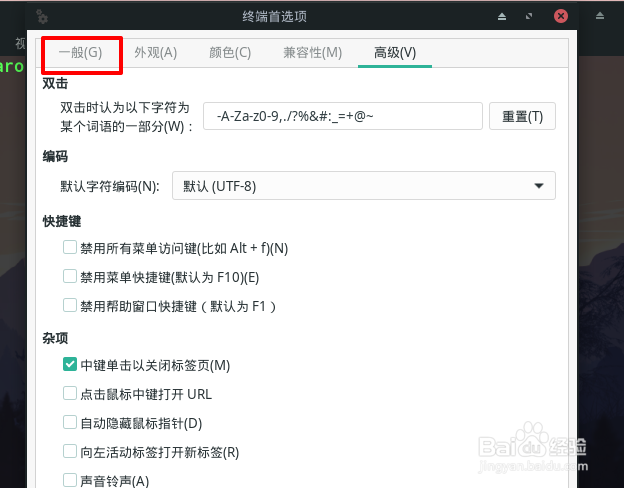Enable 点击鼠标中键打开 URL
Screen dimensions: 624x488
70,394
